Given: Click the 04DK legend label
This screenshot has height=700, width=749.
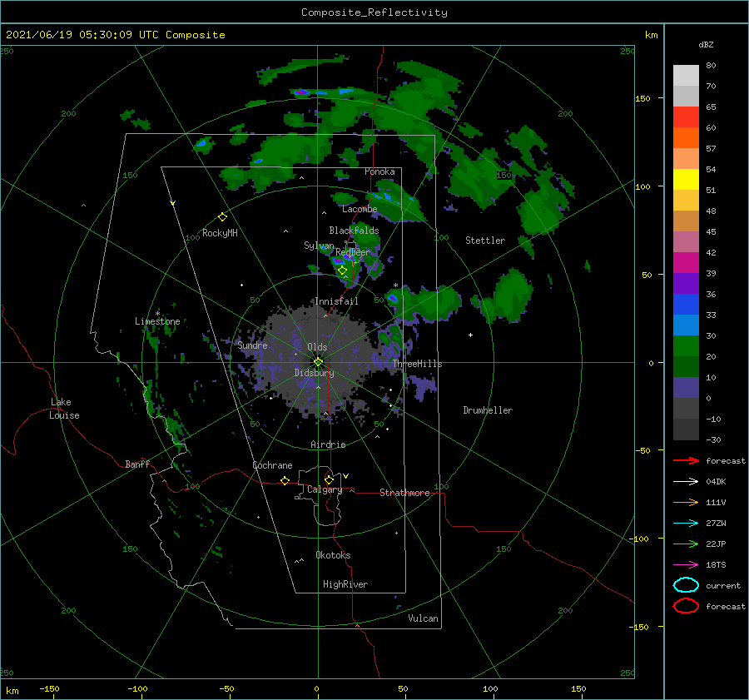Looking at the screenshot, I should tap(716, 481).
